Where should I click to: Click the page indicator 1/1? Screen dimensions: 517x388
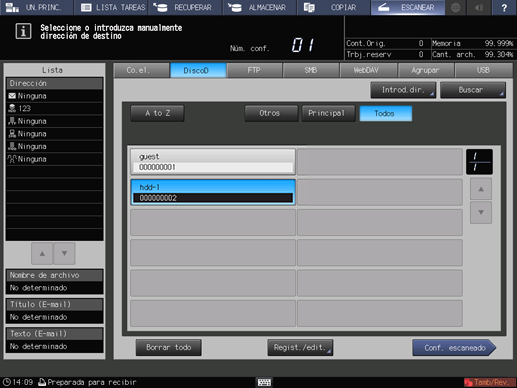pyautogui.click(x=479, y=162)
